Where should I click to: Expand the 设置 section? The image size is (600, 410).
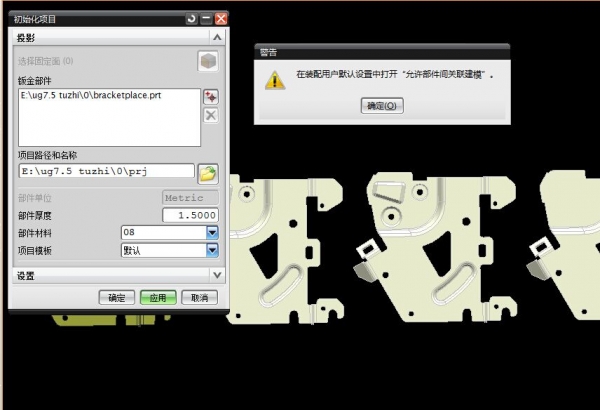[217, 275]
